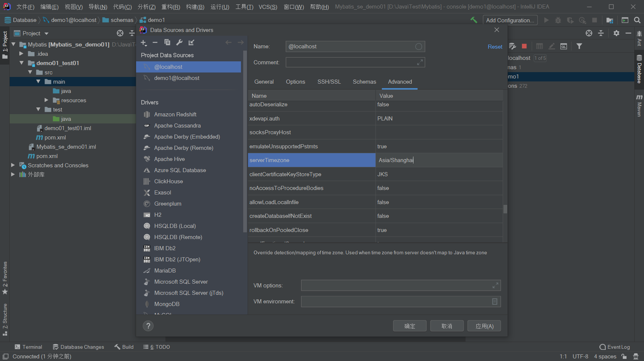This screenshot has height=361, width=644.
Task: Remove selected data source with minus icon
Action: [x=155, y=43]
